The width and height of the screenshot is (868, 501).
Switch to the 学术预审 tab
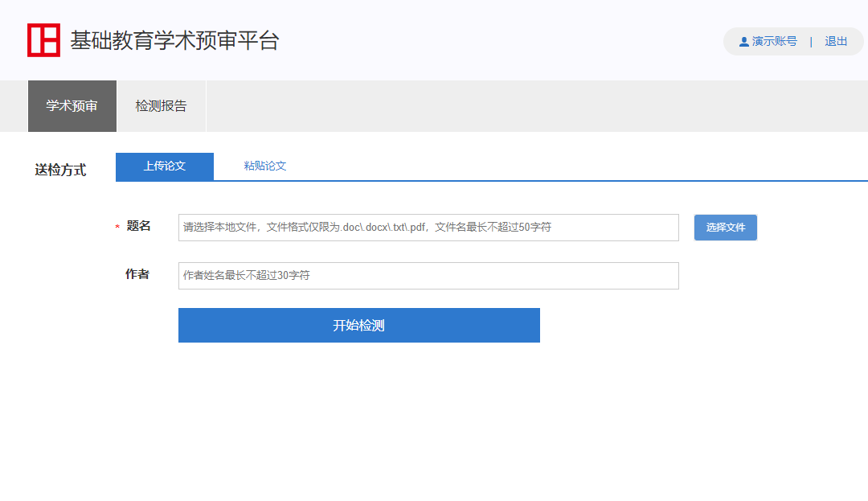point(72,106)
